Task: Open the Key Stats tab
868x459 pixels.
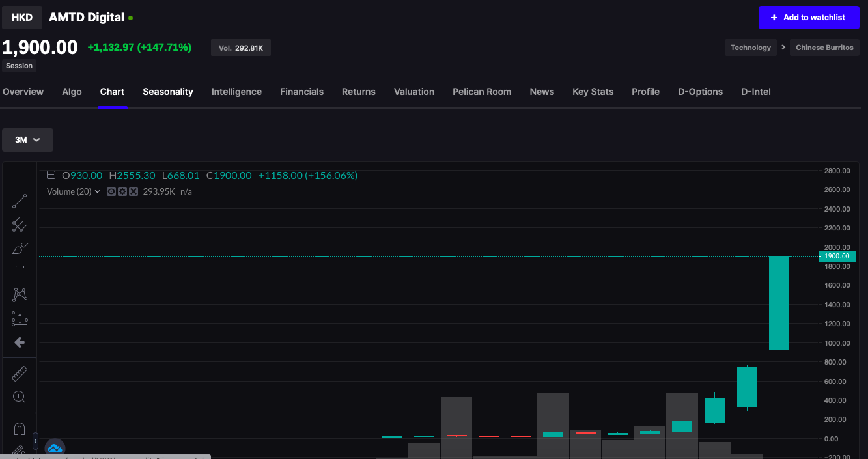Action: (x=593, y=92)
